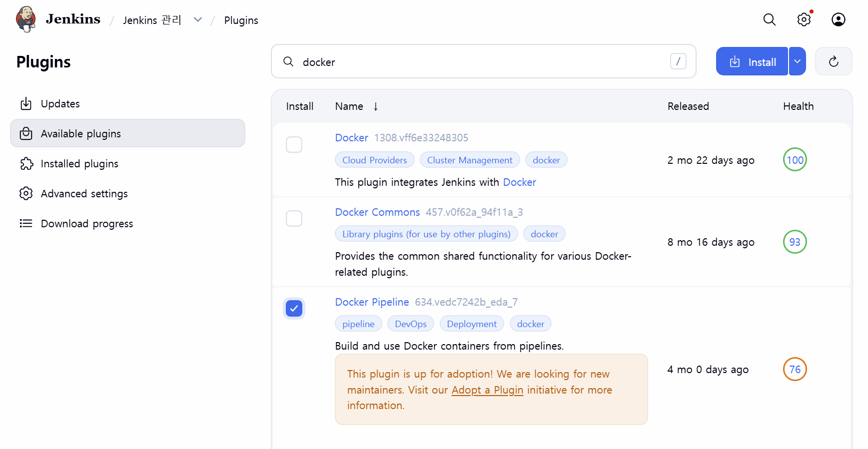This screenshot has width=868, height=449.
Task: Click the Jenkins butler logo
Action: pyautogui.click(x=25, y=19)
